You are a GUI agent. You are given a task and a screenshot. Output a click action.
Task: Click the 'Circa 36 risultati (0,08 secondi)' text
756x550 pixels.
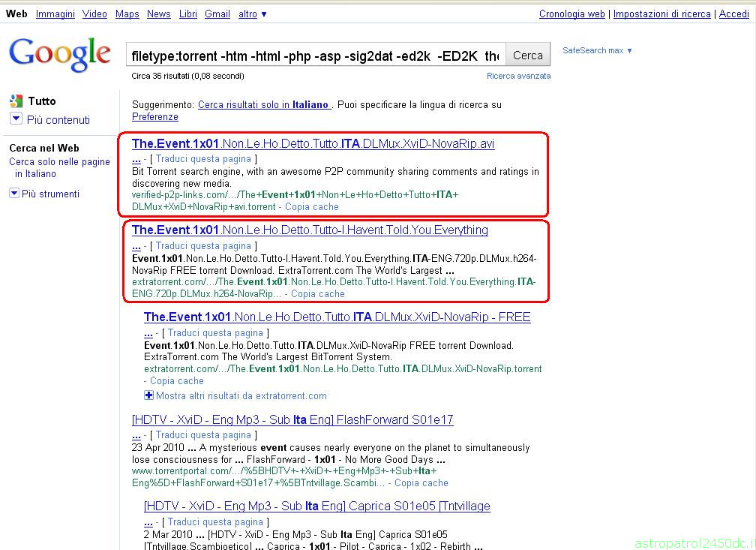click(187, 76)
